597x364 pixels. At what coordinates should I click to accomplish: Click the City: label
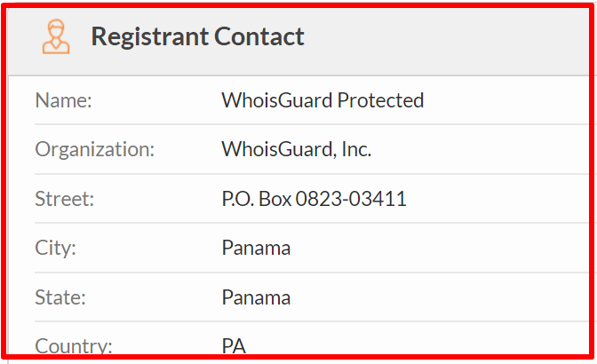tap(56, 249)
